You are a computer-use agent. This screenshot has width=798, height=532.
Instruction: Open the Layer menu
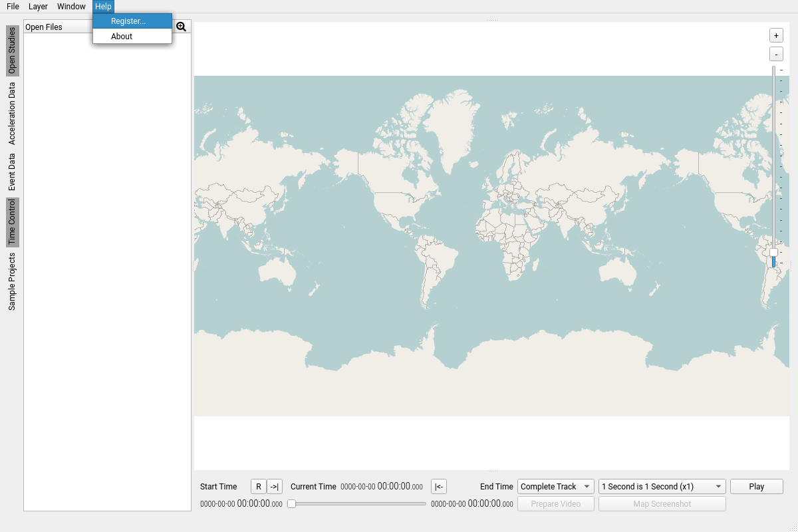(38, 7)
